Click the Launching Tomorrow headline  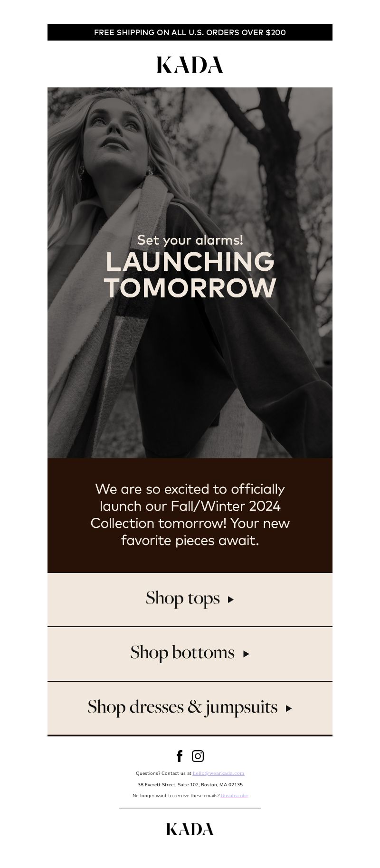pos(190,275)
